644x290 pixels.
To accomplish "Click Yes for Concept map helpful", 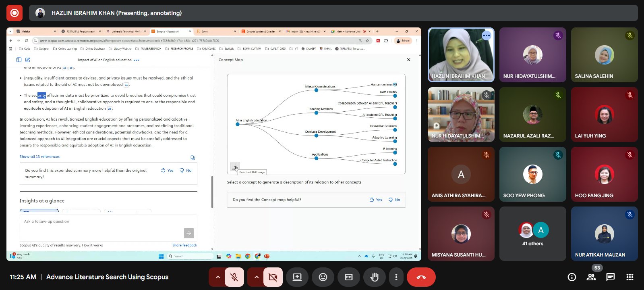I will (376, 200).
